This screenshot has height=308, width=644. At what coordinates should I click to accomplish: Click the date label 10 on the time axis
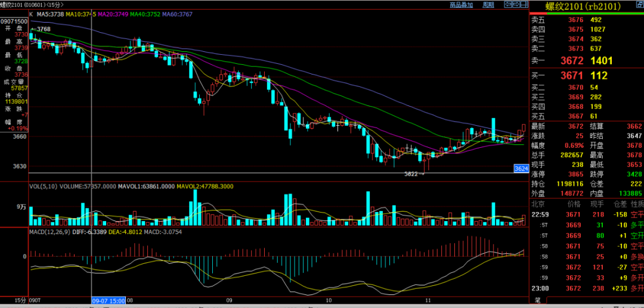328,301
